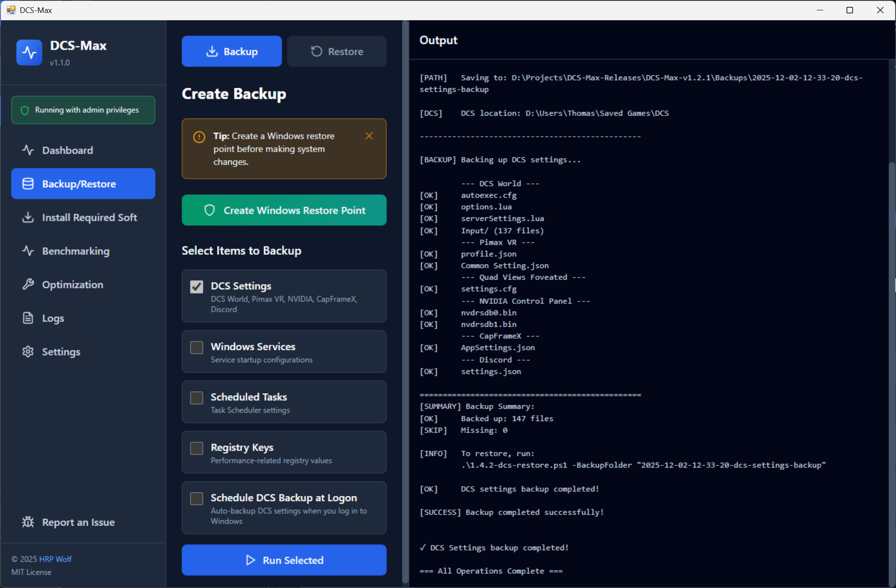
Task: Open the HRP Wolf link
Action: (x=56, y=559)
